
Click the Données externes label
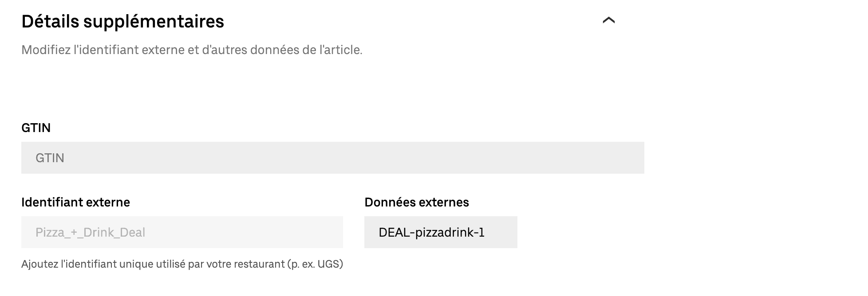point(416,203)
